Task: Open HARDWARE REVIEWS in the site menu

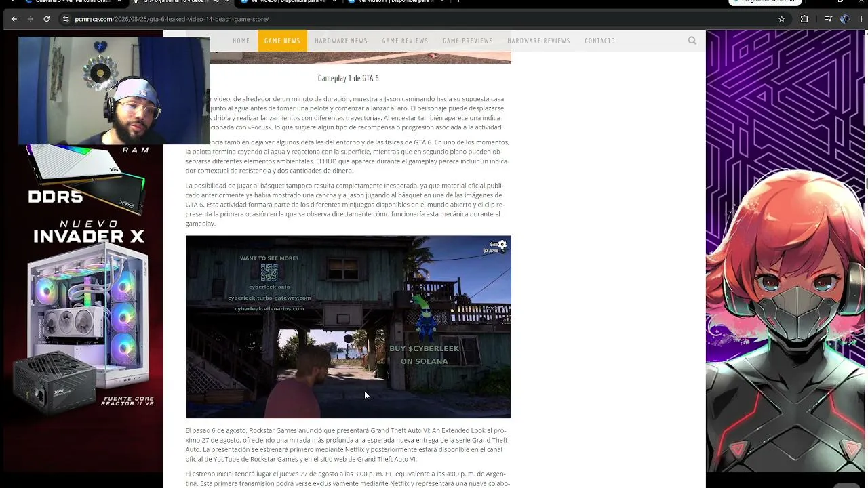Action: point(538,41)
